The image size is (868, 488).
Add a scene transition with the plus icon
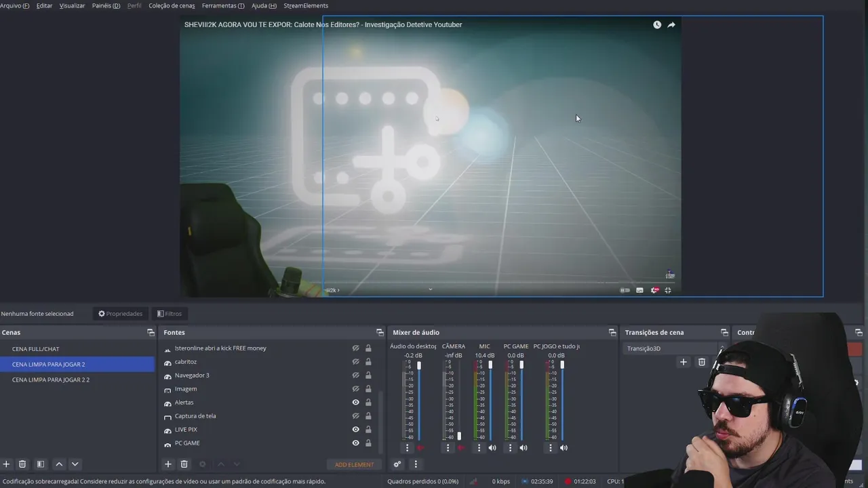tap(684, 362)
